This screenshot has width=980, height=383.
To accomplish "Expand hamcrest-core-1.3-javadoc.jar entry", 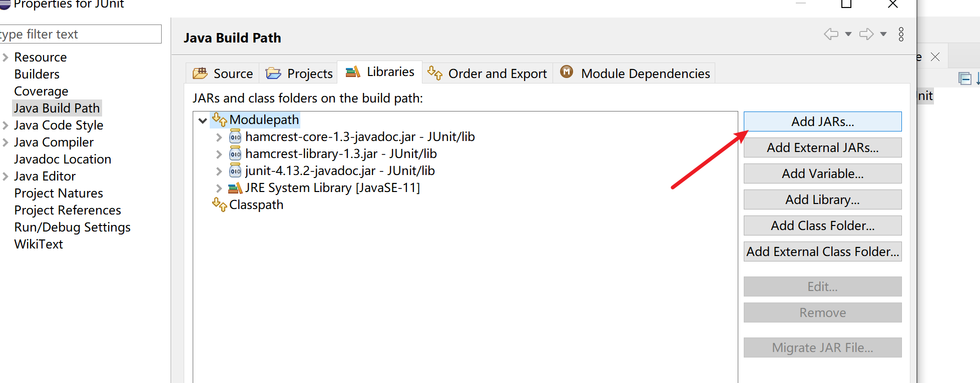I will tap(219, 137).
